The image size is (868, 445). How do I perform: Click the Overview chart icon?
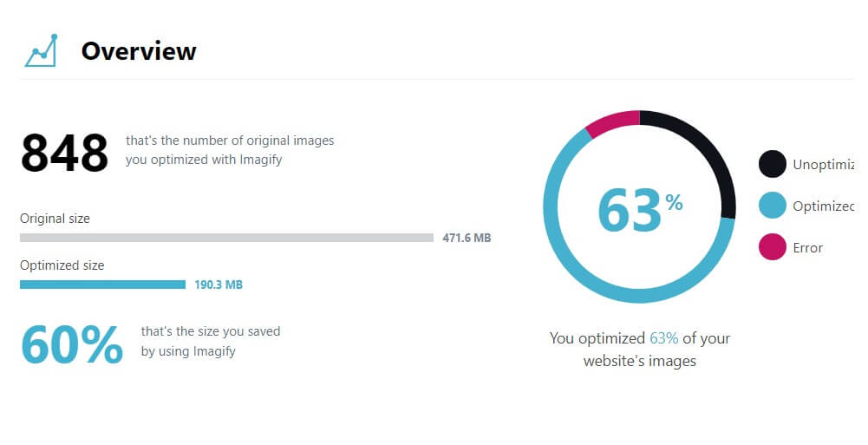(41, 50)
